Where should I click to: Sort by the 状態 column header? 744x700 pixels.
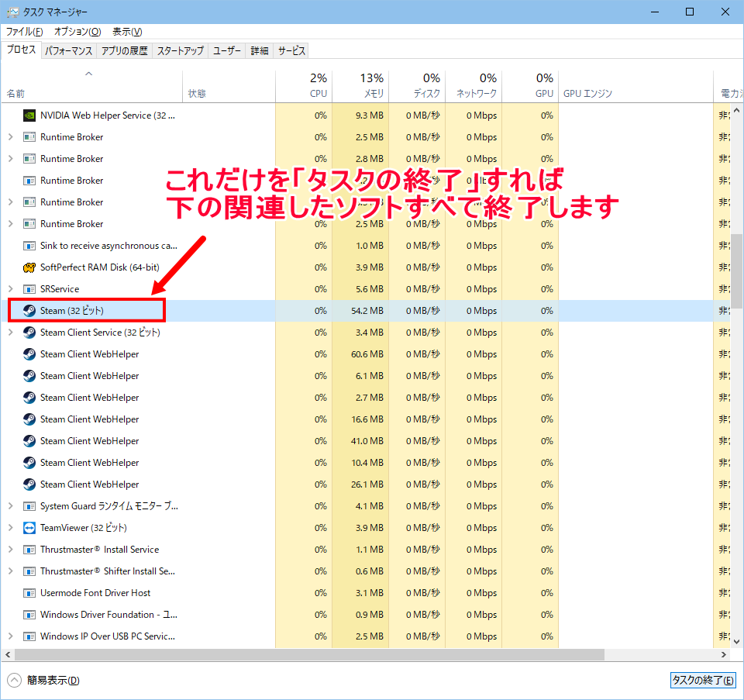(229, 86)
